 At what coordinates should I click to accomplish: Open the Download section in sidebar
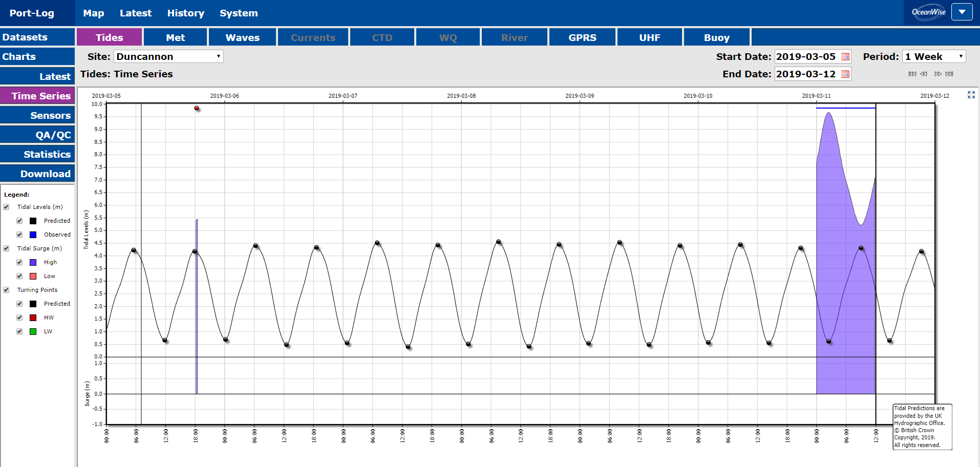click(x=38, y=174)
